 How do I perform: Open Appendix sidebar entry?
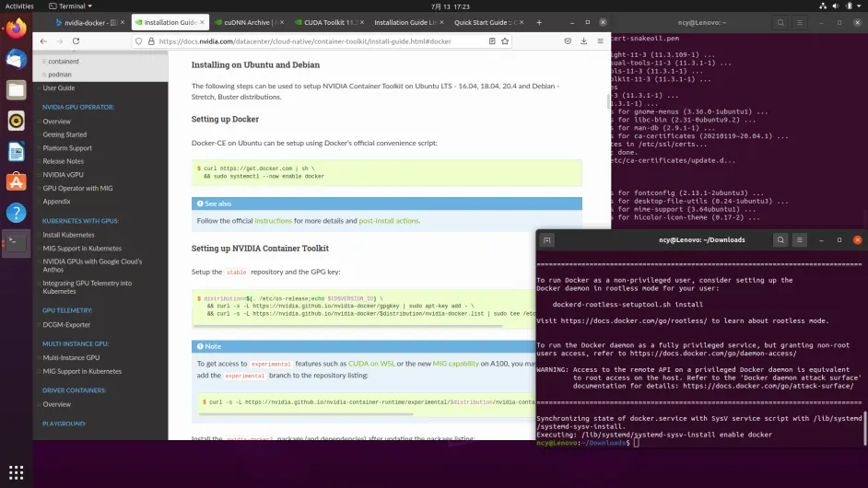pyautogui.click(x=56, y=202)
